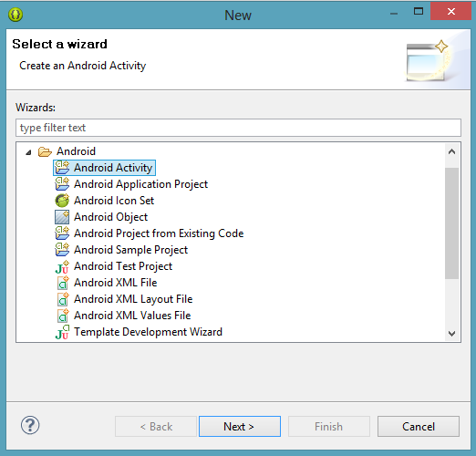Select Android Test Project label
The width and height of the screenshot is (476, 456).
click(x=123, y=266)
